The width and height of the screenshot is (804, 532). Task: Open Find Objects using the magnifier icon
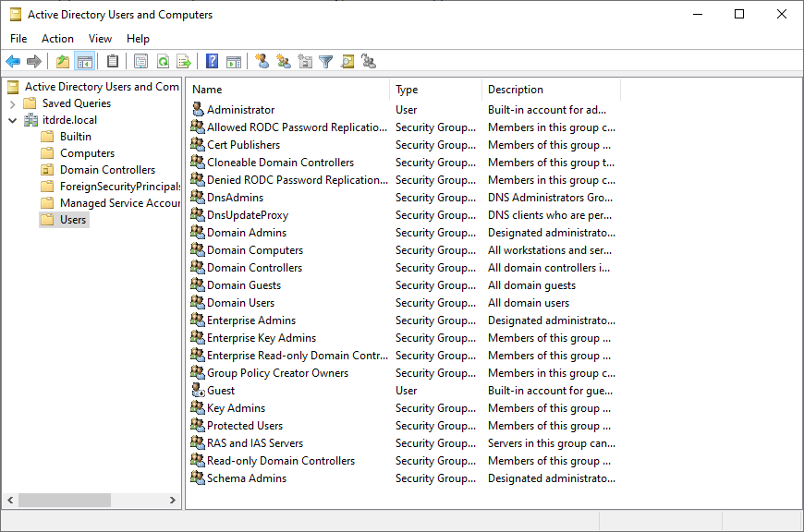pyautogui.click(x=347, y=62)
